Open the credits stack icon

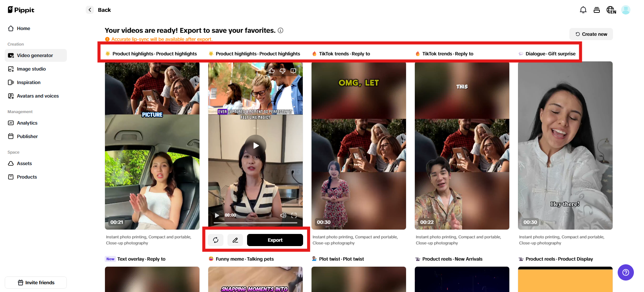click(x=597, y=10)
